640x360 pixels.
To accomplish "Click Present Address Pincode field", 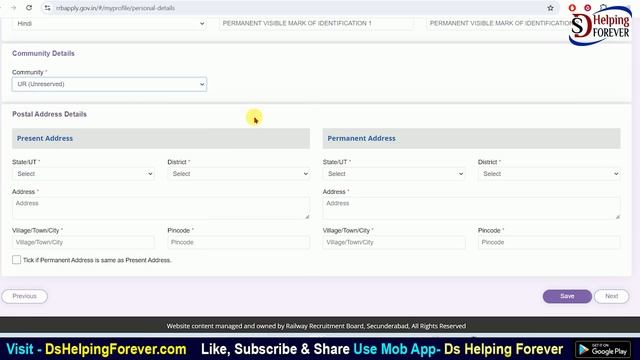I will point(238,242).
